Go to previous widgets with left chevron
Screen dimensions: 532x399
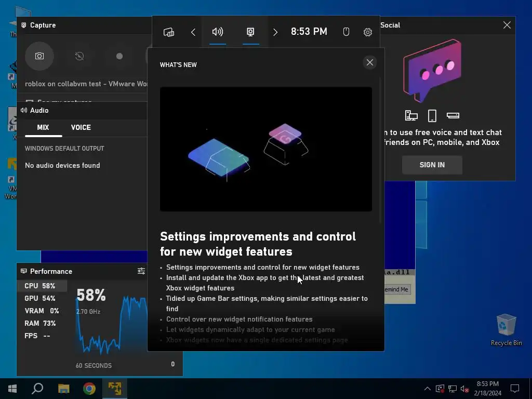(x=193, y=32)
